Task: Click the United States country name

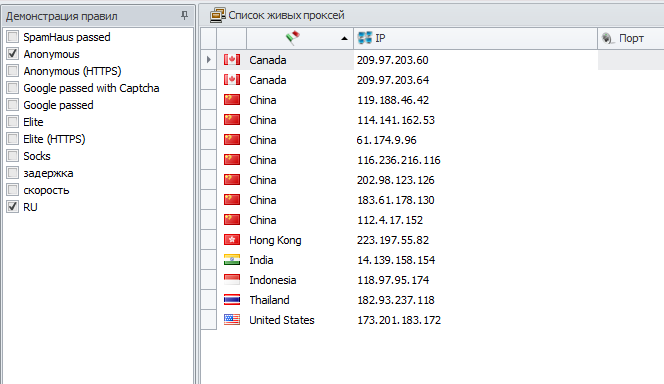Action: [x=282, y=320]
